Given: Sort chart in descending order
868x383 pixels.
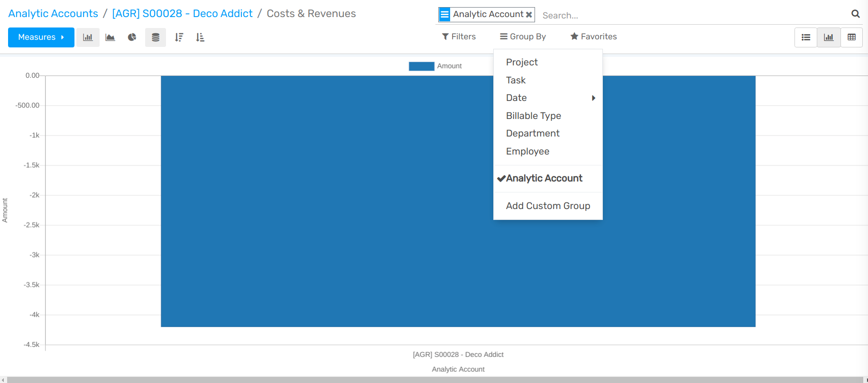Looking at the screenshot, I should (179, 37).
